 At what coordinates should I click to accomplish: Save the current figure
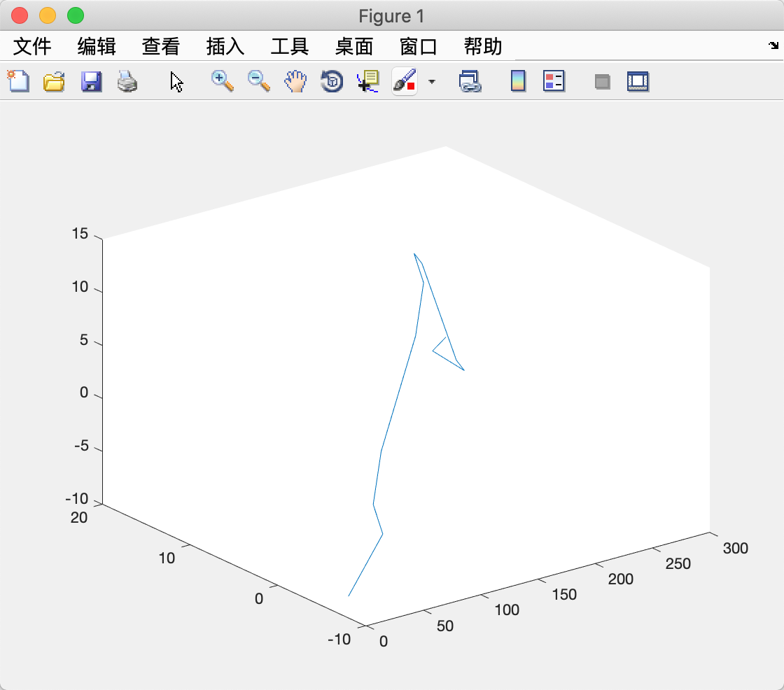coord(90,81)
